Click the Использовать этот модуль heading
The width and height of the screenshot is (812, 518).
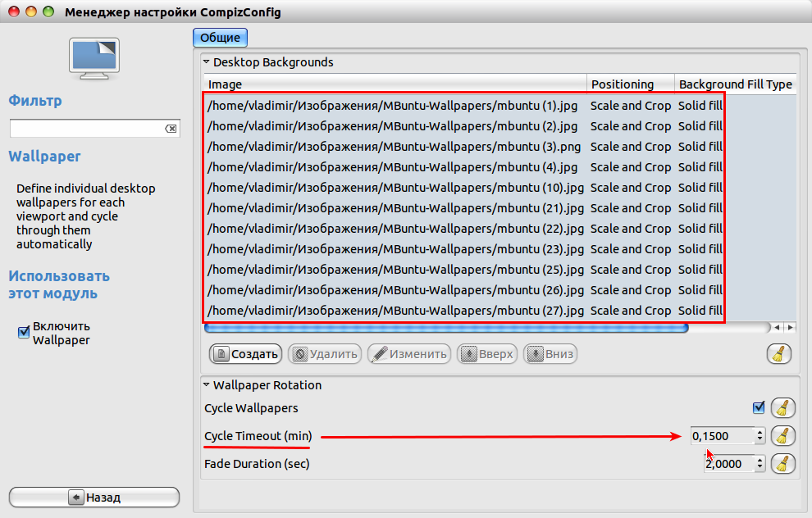[59, 284]
